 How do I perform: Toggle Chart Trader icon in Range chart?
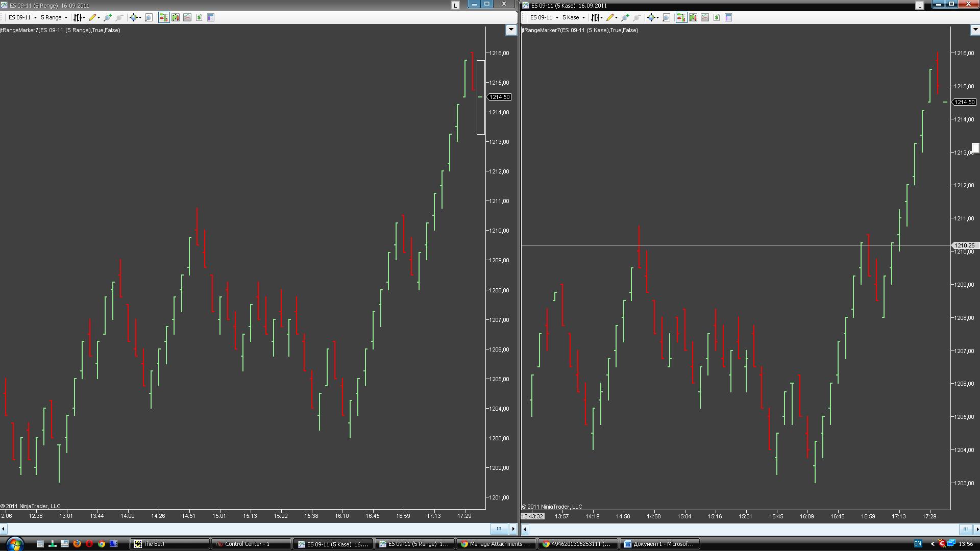[163, 17]
